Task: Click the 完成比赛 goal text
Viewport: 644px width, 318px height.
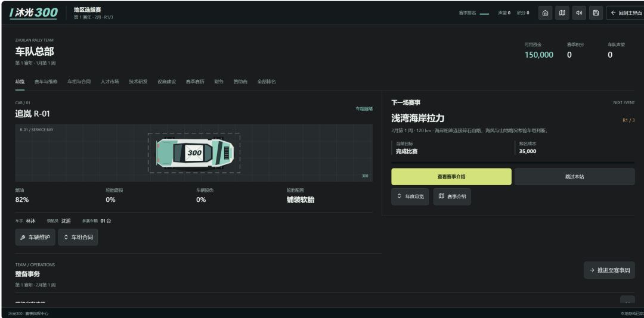Action: pyautogui.click(x=407, y=151)
